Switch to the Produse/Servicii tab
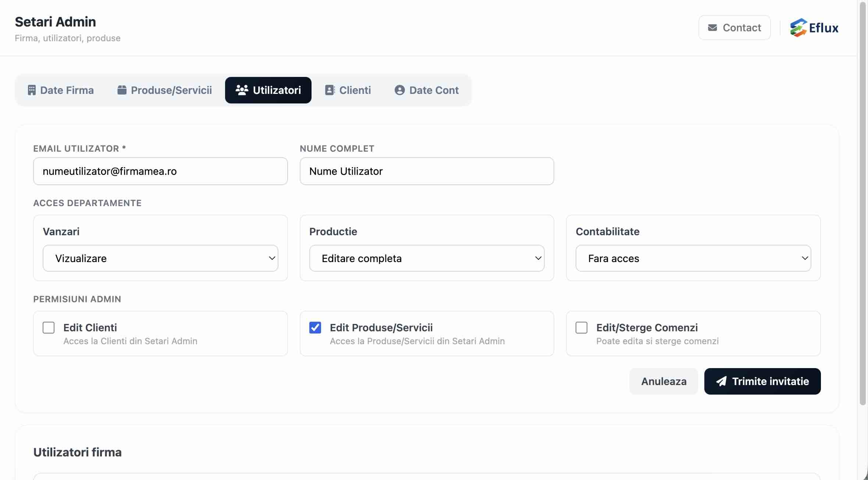The width and height of the screenshot is (868, 480). (x=164, y=90)
